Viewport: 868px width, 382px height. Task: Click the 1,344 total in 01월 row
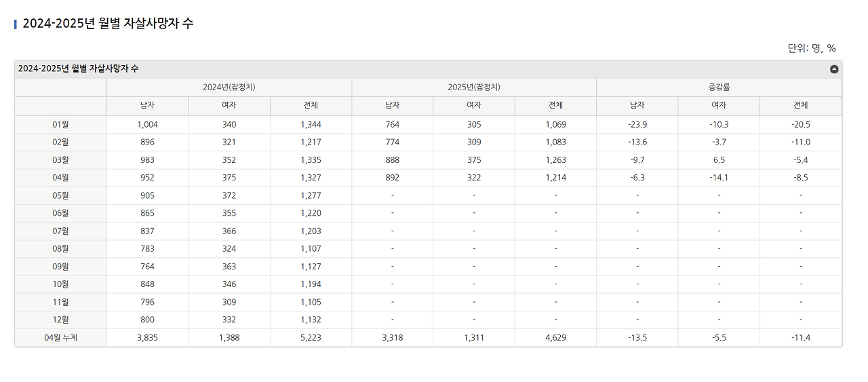(x=311, y=125)
